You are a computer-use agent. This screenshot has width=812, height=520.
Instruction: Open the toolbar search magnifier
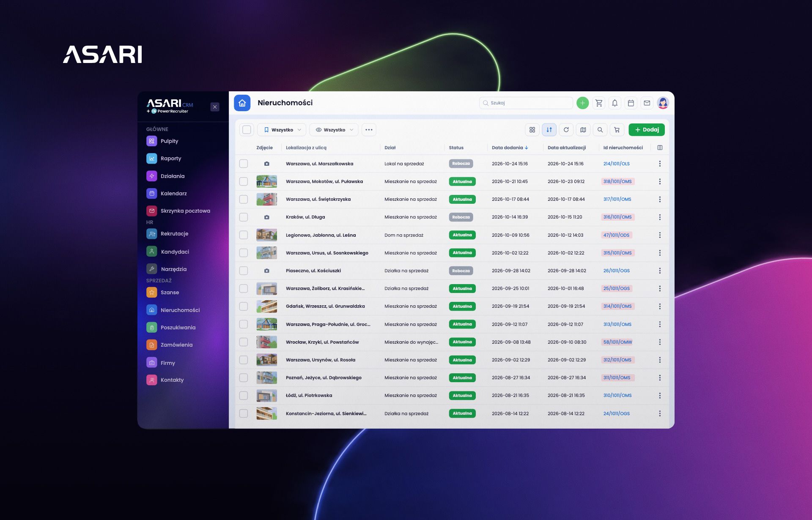tap(600, 130)
